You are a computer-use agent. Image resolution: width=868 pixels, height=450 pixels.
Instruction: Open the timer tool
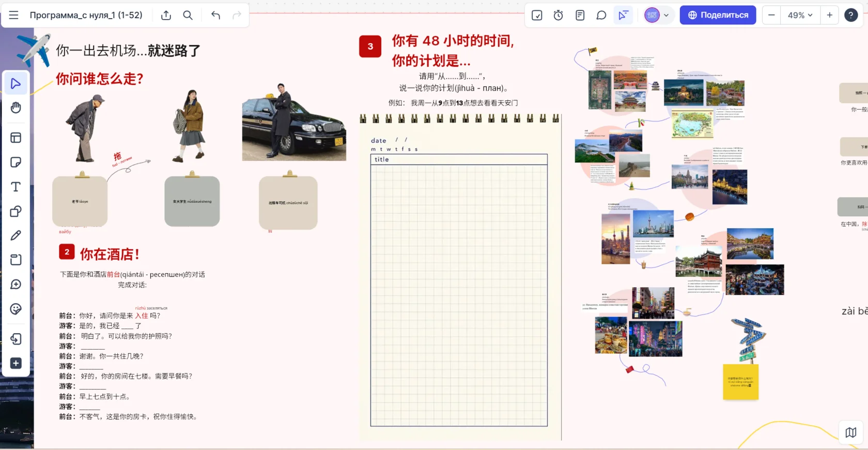pos(558,15)
